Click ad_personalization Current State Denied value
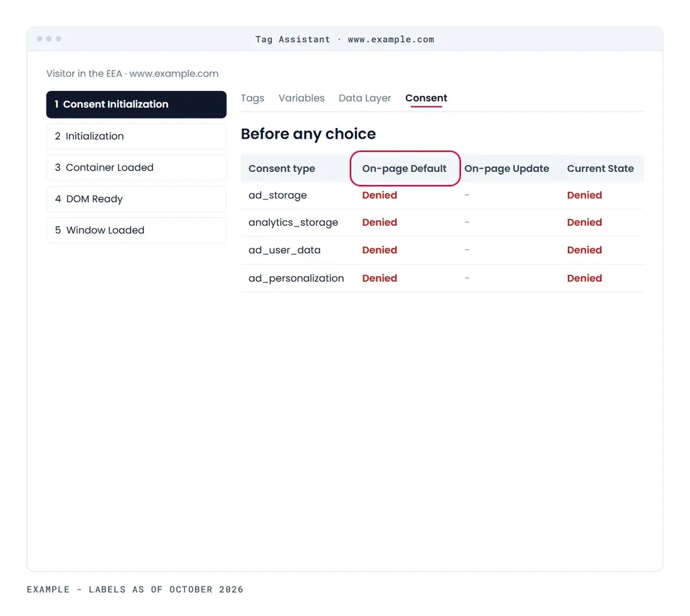 point(585,279)
